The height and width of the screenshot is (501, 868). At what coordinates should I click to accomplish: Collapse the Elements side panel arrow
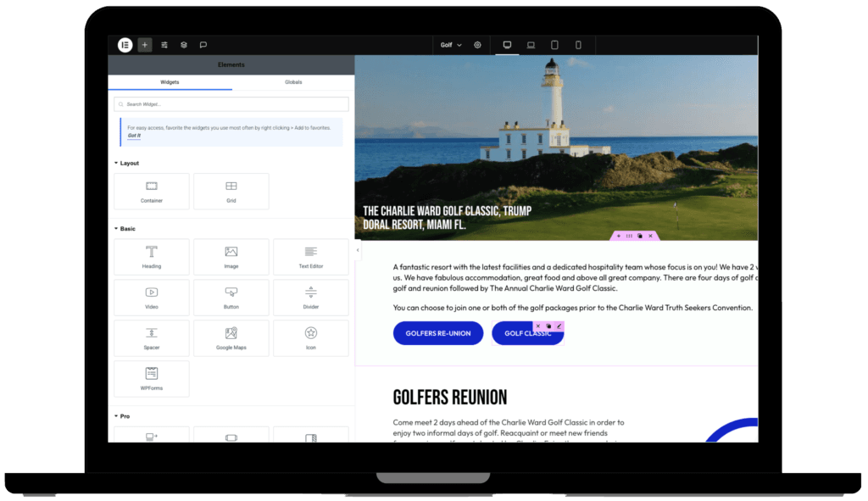click(358, 250)
